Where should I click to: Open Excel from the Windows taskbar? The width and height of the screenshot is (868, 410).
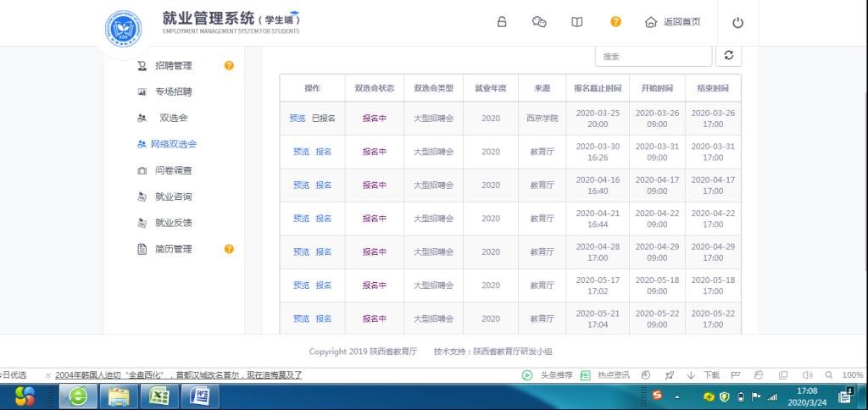(x=159, y=396)
